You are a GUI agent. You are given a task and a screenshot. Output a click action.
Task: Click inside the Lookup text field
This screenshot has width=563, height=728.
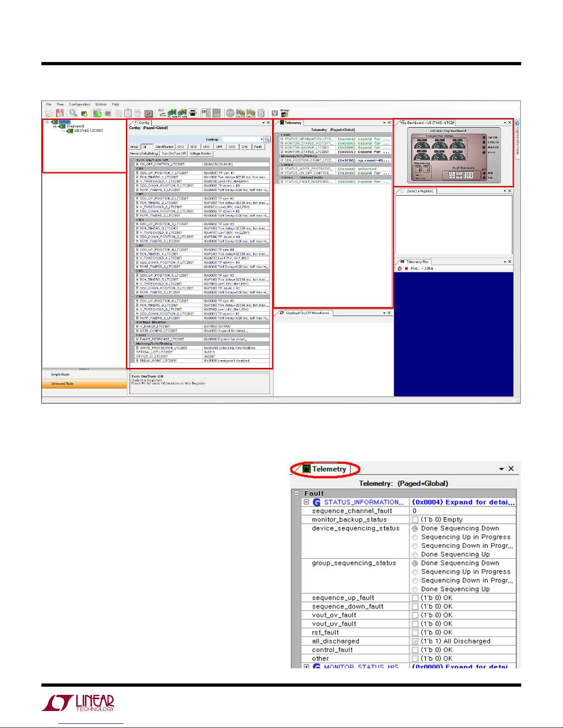240,139
